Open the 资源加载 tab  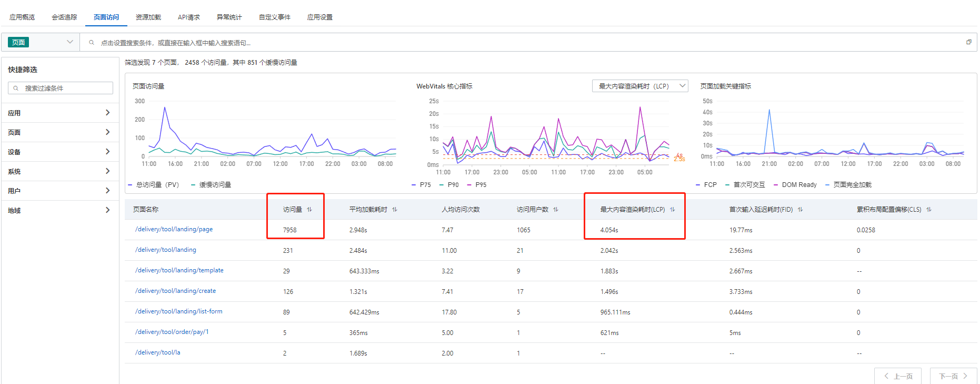[148, 17]
